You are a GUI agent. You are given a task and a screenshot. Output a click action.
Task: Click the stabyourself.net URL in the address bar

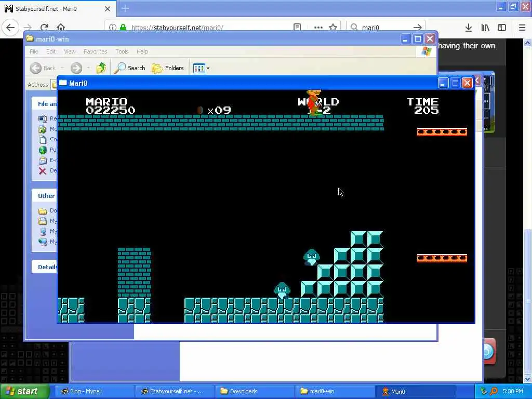point(177,28)
